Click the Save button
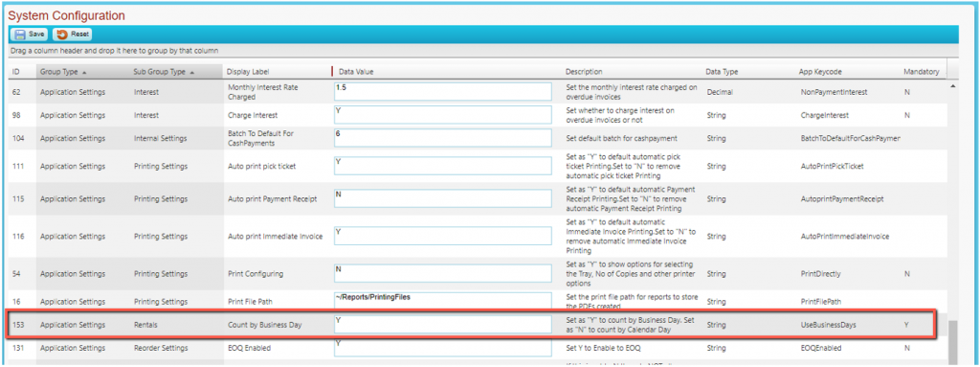Viewport: 980px width, 367px height. [30, 34]
